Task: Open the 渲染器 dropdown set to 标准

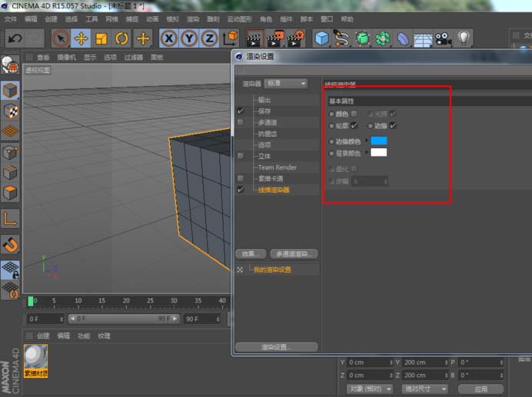Action: (285, 83)
